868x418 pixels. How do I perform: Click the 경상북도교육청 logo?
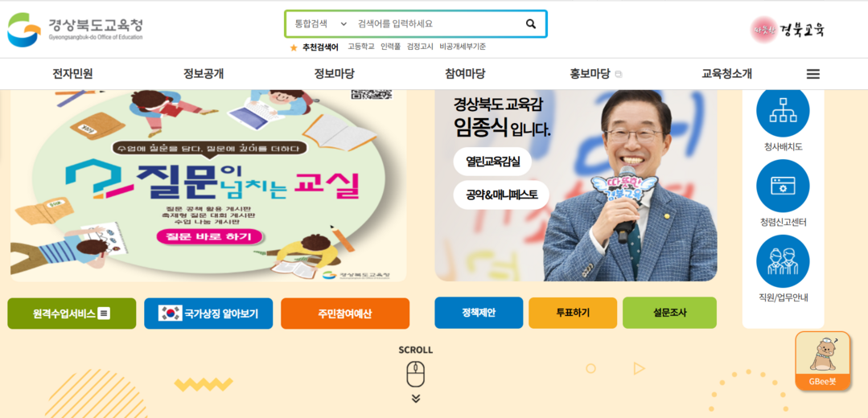[x=75, y=29]
